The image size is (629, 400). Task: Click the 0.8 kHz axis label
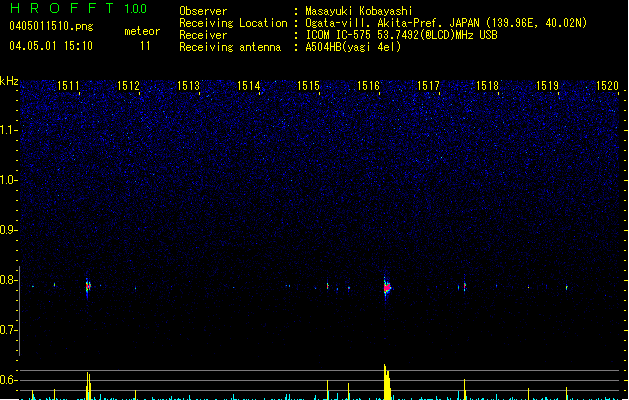tap(9, 280)
